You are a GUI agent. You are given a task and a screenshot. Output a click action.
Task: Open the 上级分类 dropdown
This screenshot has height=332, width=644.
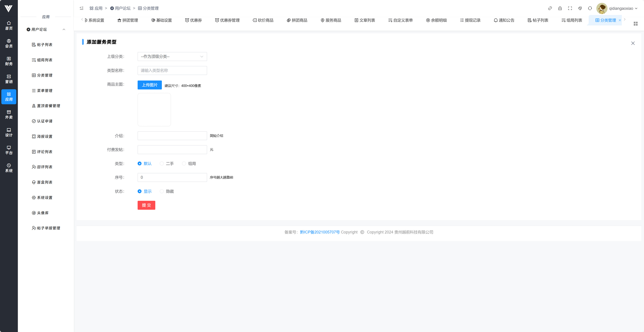point(172,57)
